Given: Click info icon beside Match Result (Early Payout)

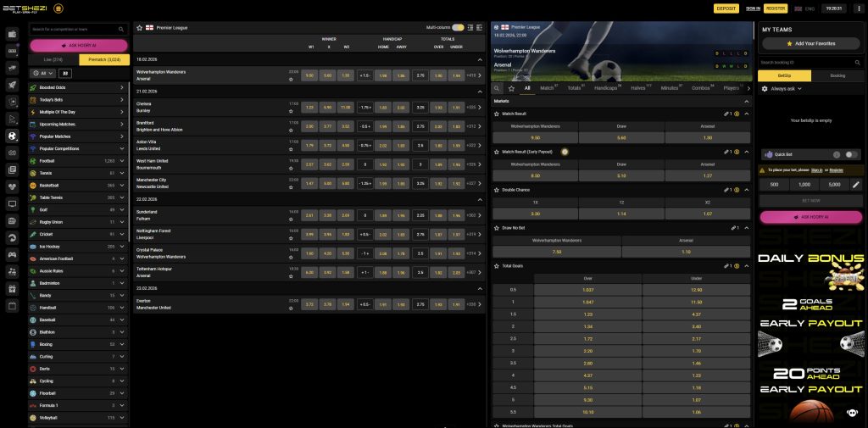Looking at the screenshot, I should [x=564, y=152].
